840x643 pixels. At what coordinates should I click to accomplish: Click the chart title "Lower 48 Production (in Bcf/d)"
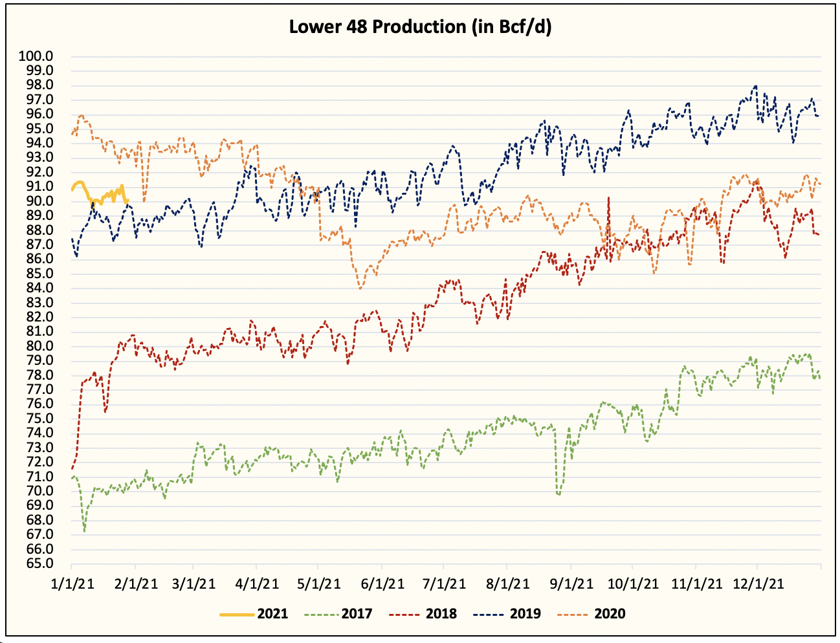pyautogui.click(x=420, y=27)
